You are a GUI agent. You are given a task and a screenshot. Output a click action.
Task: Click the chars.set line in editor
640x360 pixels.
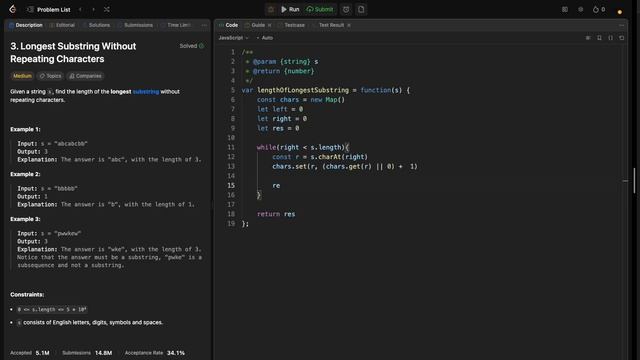click(345, 167)
